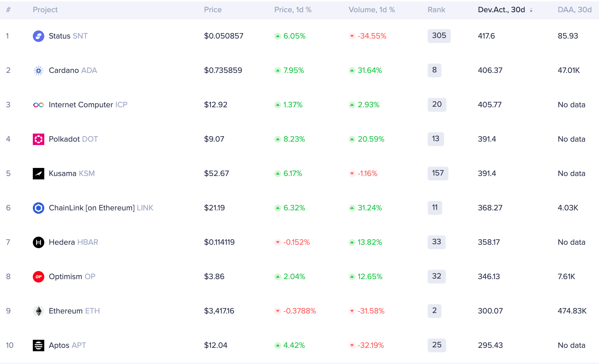Sort by DAA, 30d column header
The image size is (599, 364).
pyautogui.click(x=575, y=10)
